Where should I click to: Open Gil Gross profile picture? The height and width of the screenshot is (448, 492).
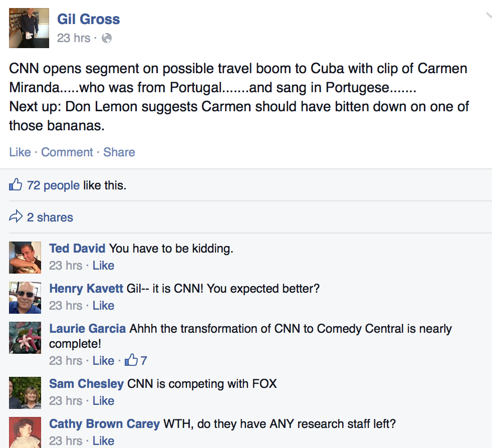tap(29, 28)
